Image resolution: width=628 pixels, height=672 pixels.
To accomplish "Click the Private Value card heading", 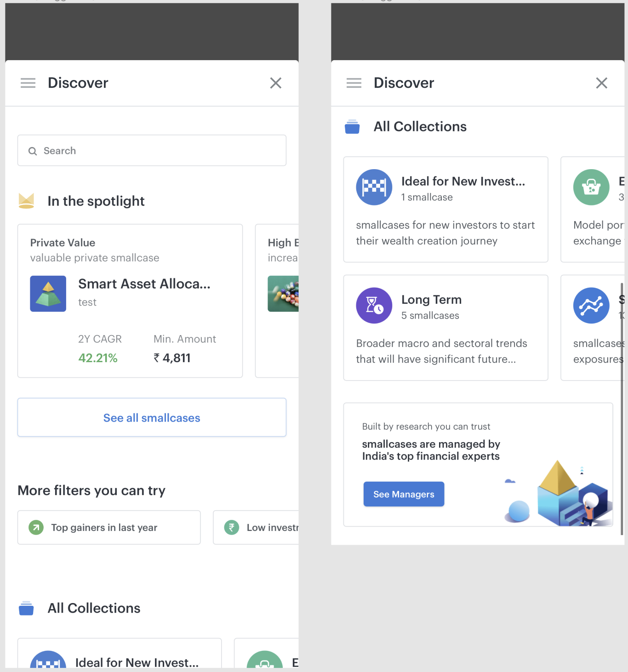I will pos(63,243).
